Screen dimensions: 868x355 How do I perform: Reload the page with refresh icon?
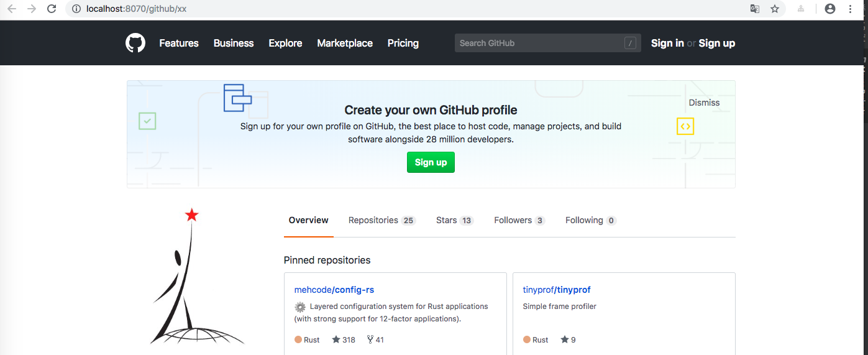(52, 9)
